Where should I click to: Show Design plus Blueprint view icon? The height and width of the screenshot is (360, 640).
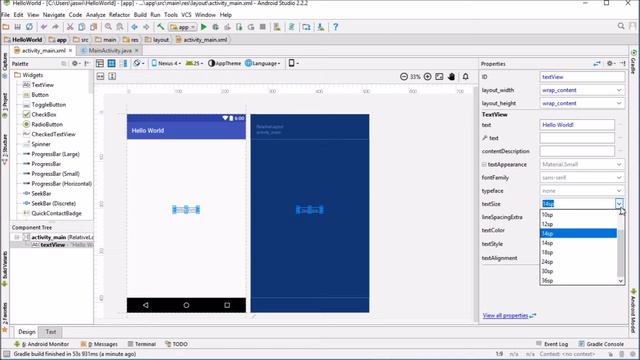[x=123, y=63]
